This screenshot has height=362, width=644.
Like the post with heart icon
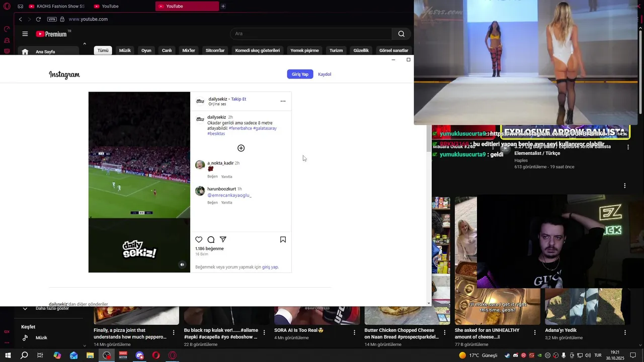click(x=199, y=240)
